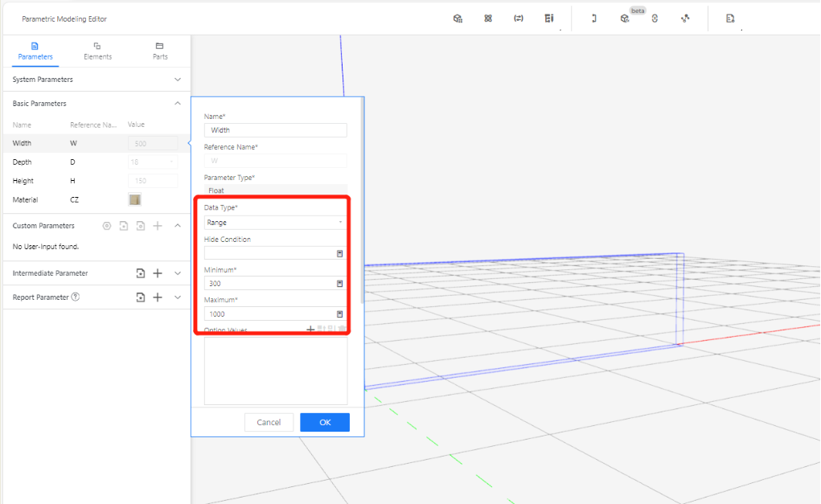Click the beta-labeled cube icon in toolbar
The image size is (821, 504).
coord(625,18)
